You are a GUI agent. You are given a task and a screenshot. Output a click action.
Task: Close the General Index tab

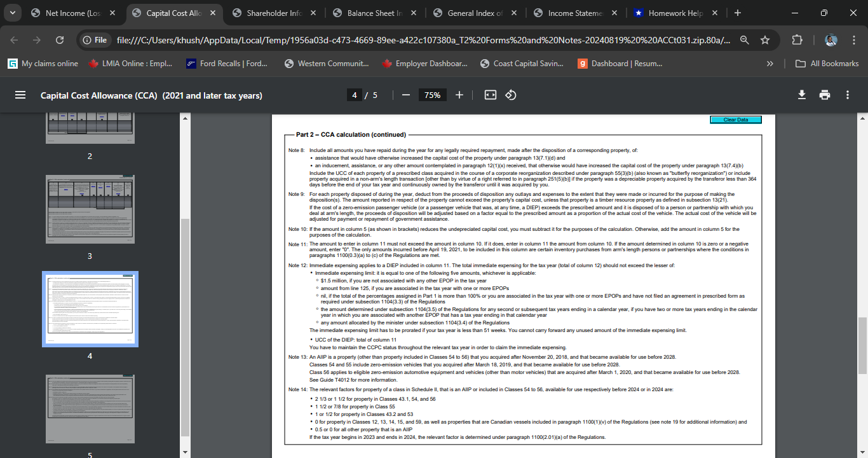(x=514, y=13)
